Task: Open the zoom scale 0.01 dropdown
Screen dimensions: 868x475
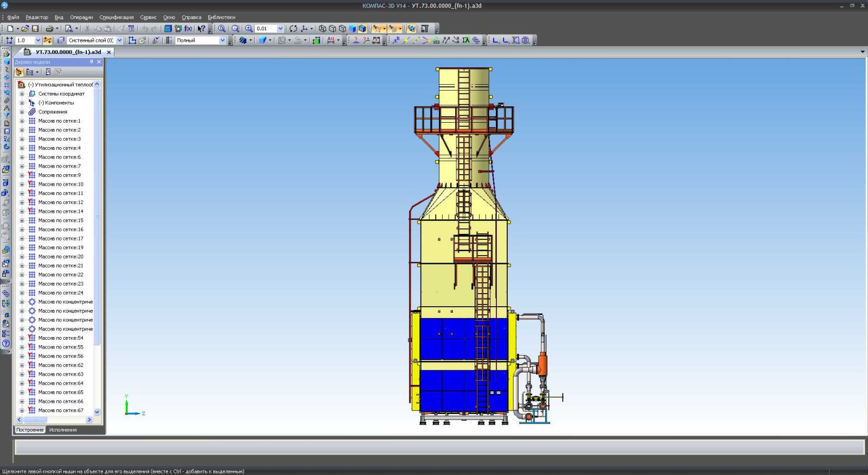Action: click(x=280, y=28)
